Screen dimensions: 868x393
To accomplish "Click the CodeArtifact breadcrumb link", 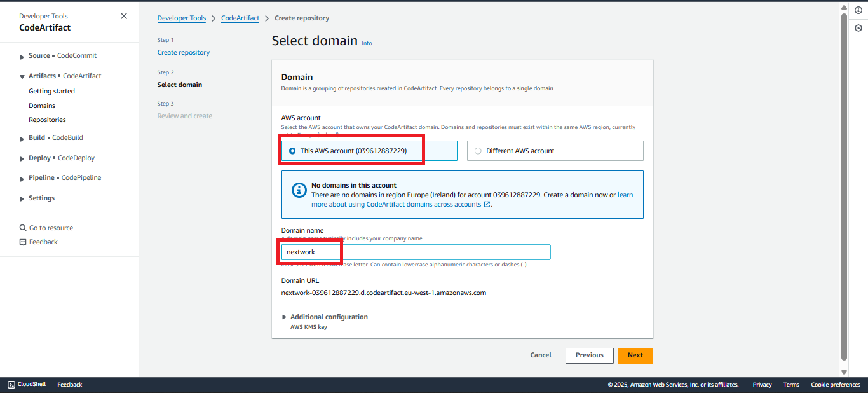I will tap(240, 18).
